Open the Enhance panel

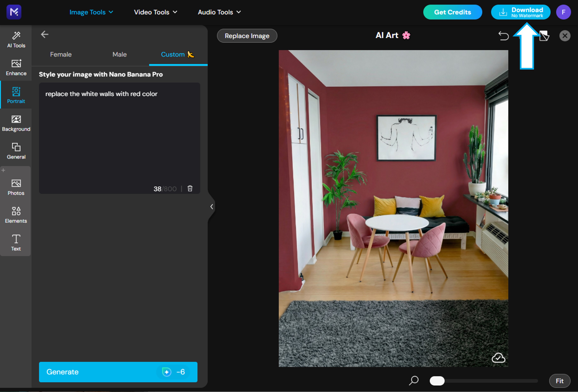point(16,67)
